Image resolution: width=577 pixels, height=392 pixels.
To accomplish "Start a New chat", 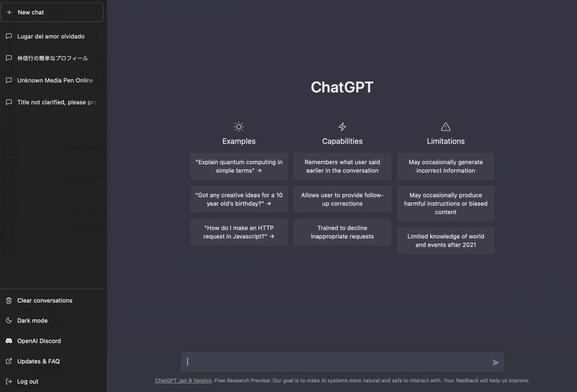I will [x=52, y=12].
